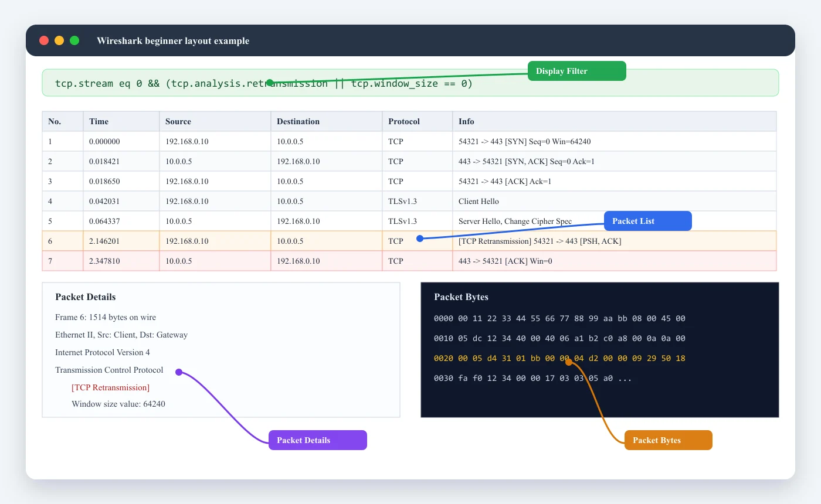This screenshot has width=821, height=504.
Task: Click the 54321 -> 443 [ACK] Ack=1 info
Action: point(505,181)
